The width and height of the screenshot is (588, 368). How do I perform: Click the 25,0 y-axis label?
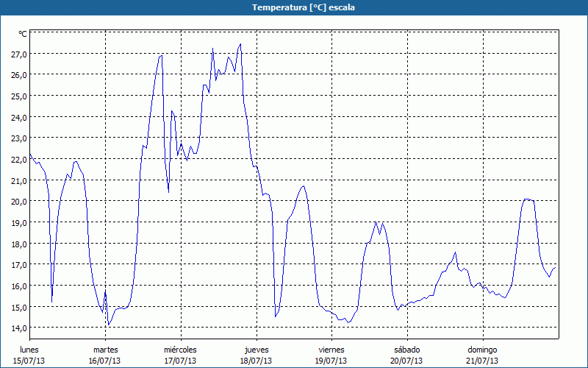(18, 96)
